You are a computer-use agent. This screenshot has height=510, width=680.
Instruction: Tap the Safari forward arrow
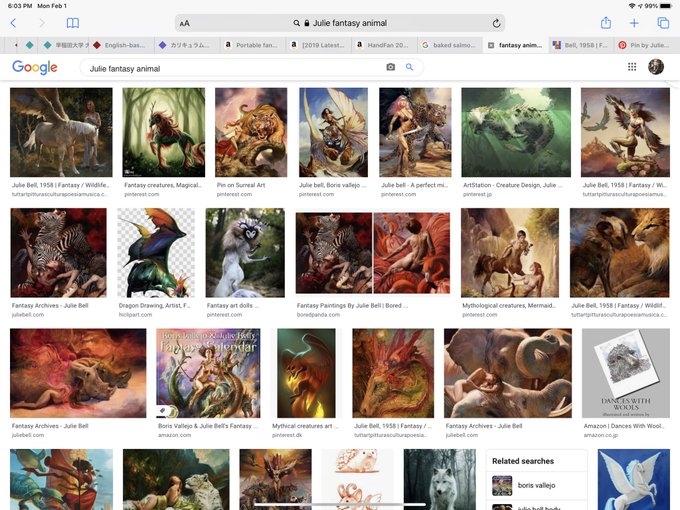coord(42,23)
